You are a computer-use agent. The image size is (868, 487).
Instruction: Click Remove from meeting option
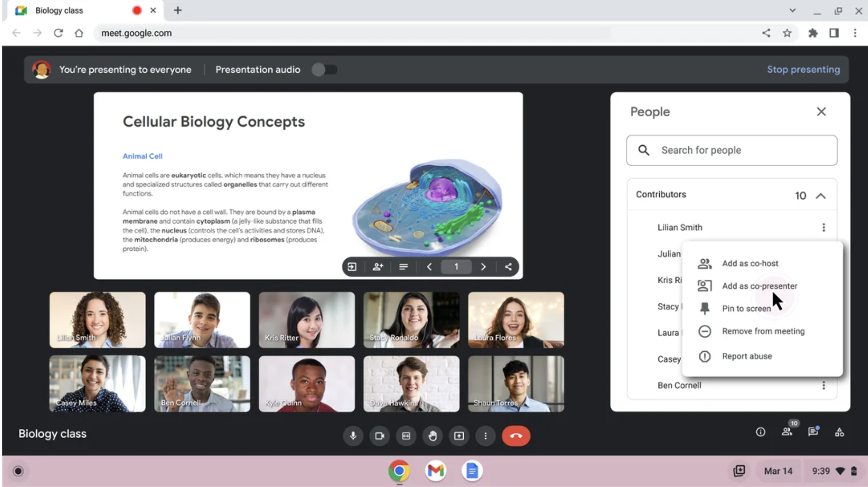point(764,331)
